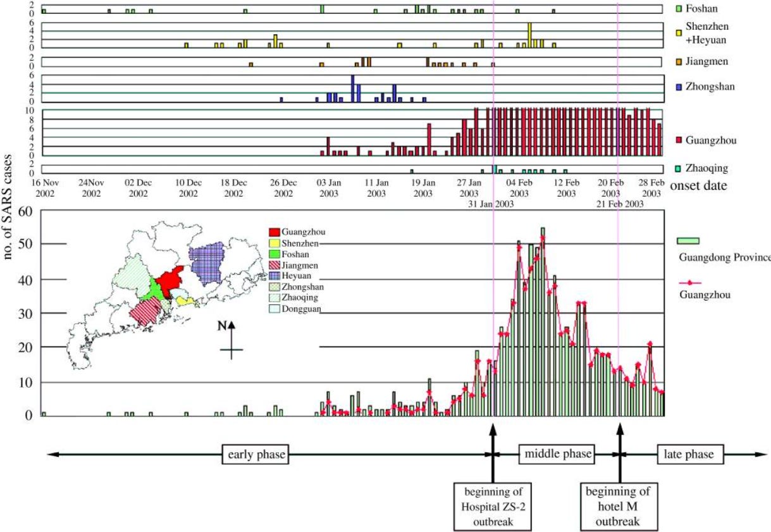
Task: Click the '11 Jan 2003' axis date
Action: click(376, 188)
